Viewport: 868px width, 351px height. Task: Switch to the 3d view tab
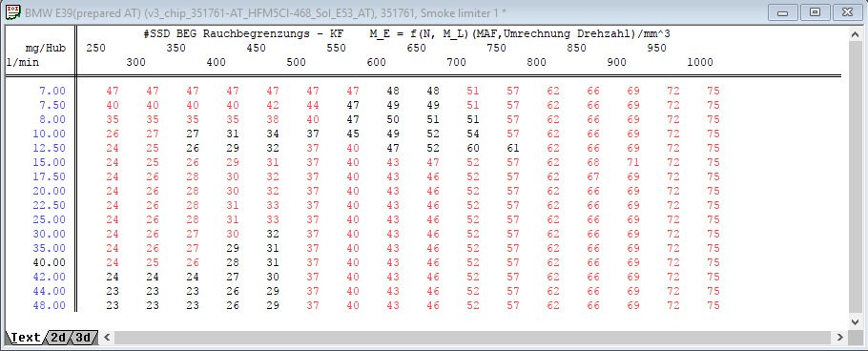pos(83,337)
